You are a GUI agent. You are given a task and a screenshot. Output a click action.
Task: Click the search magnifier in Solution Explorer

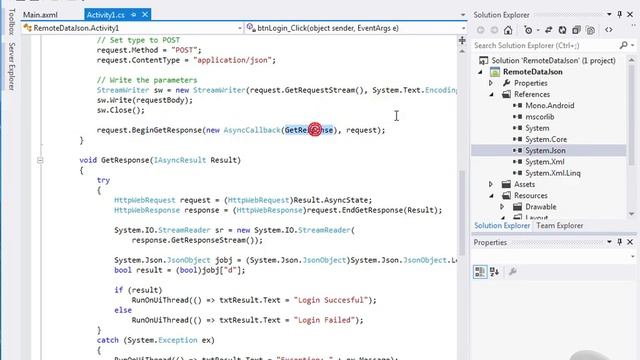(623, 45)
